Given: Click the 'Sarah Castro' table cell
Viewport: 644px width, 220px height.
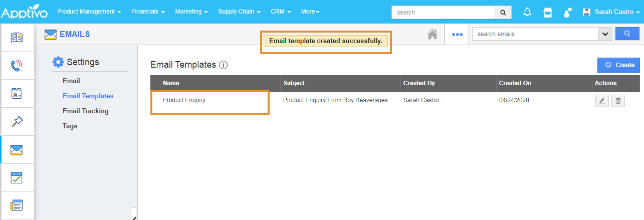Looking at the screenshot, I should (421, 100).
